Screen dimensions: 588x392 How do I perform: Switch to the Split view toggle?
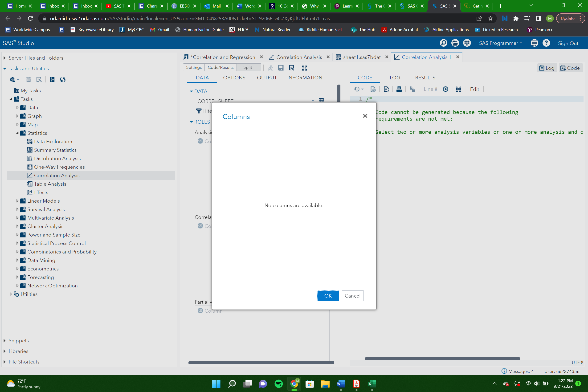pos(248,68)
